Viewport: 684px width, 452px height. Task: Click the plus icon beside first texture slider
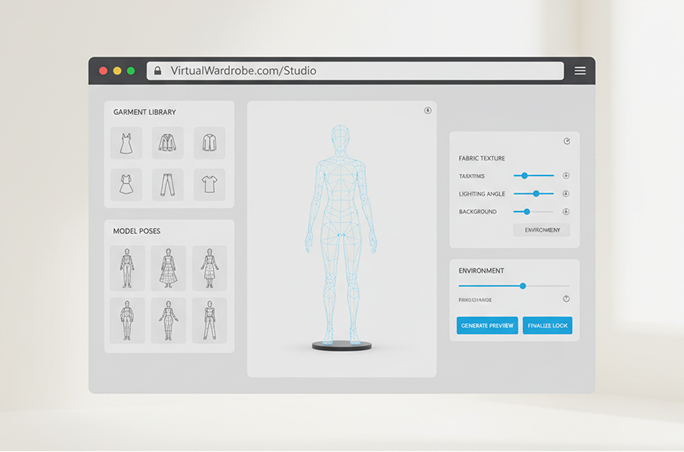[566, 176]
